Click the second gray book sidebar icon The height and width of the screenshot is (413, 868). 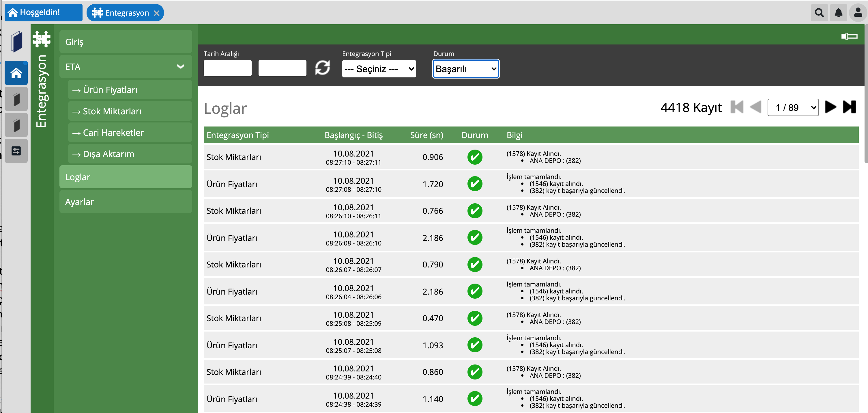pos(16,125)
